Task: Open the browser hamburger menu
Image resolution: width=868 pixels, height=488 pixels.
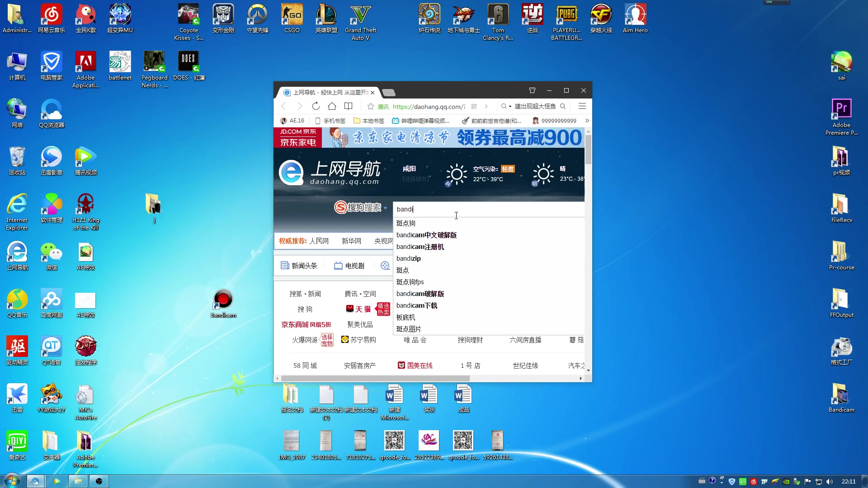Action: [x=582, y=106]
